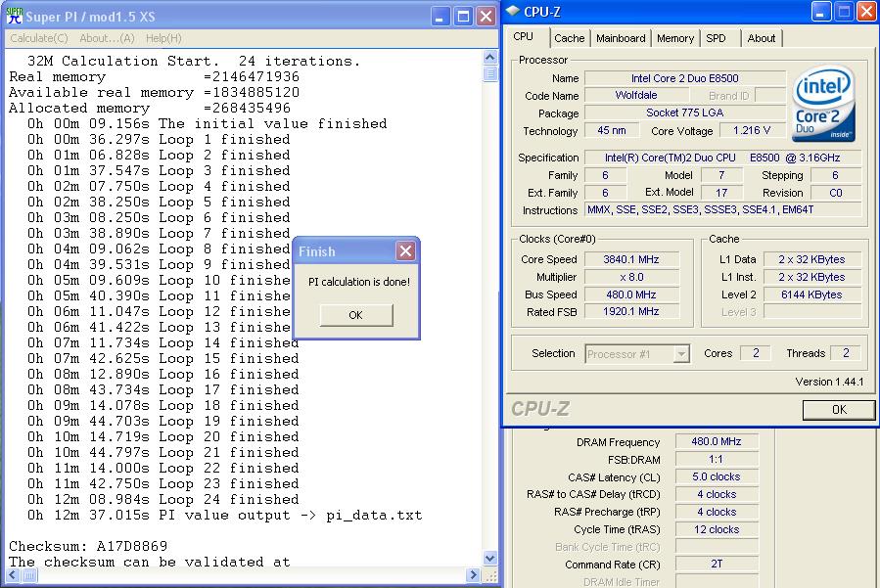Image resolution: width=880 pixels, height=588 pixels.
Task: Open the Calculate(C) menu
Action: 39,38
